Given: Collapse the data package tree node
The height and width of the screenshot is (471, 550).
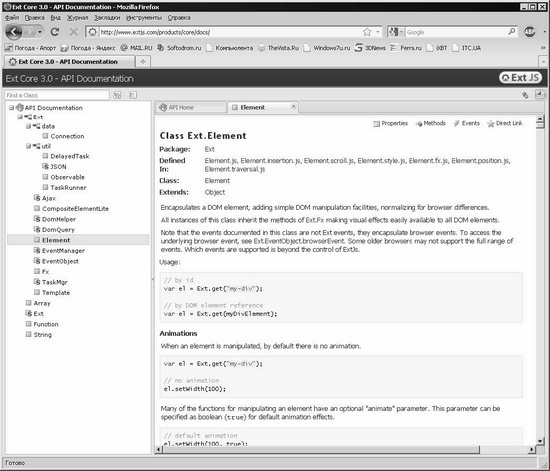Looking at the screenshot, I should tap(28, 126).
